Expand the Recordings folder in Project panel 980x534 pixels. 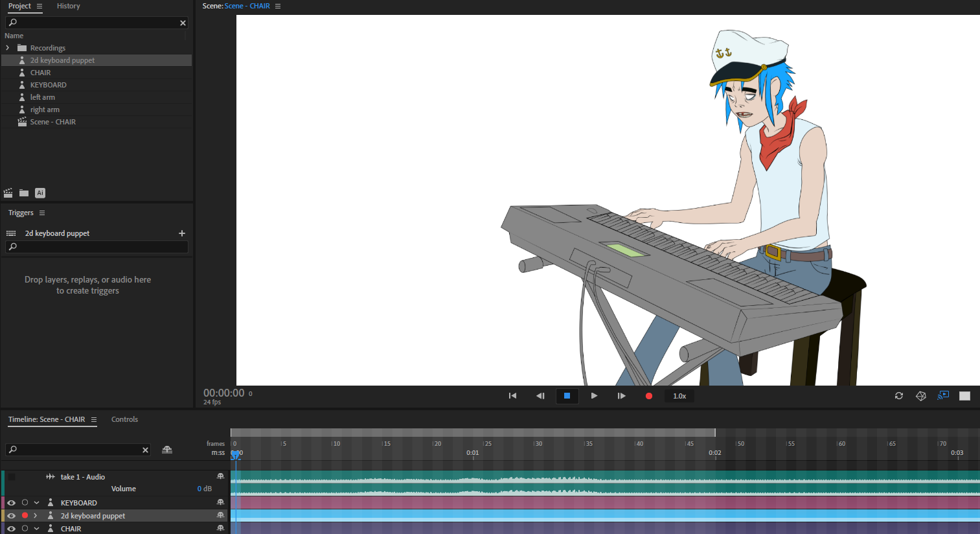tap(6, 47)
